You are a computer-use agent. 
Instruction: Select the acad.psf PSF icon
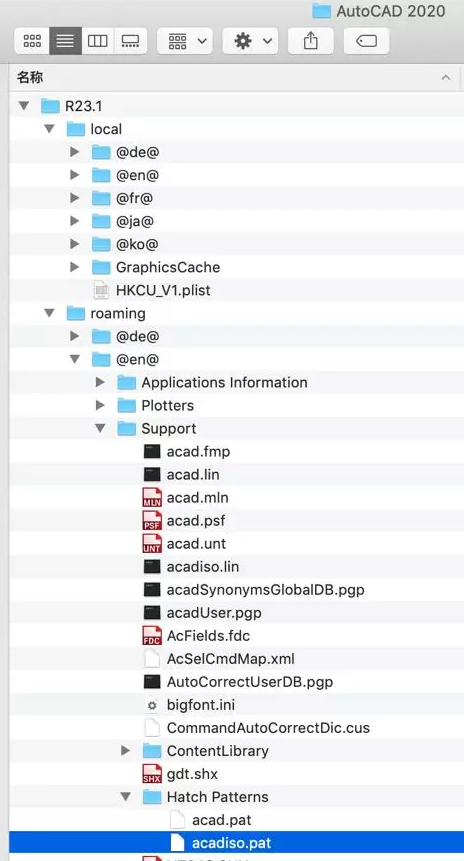[x=152, y=521]
